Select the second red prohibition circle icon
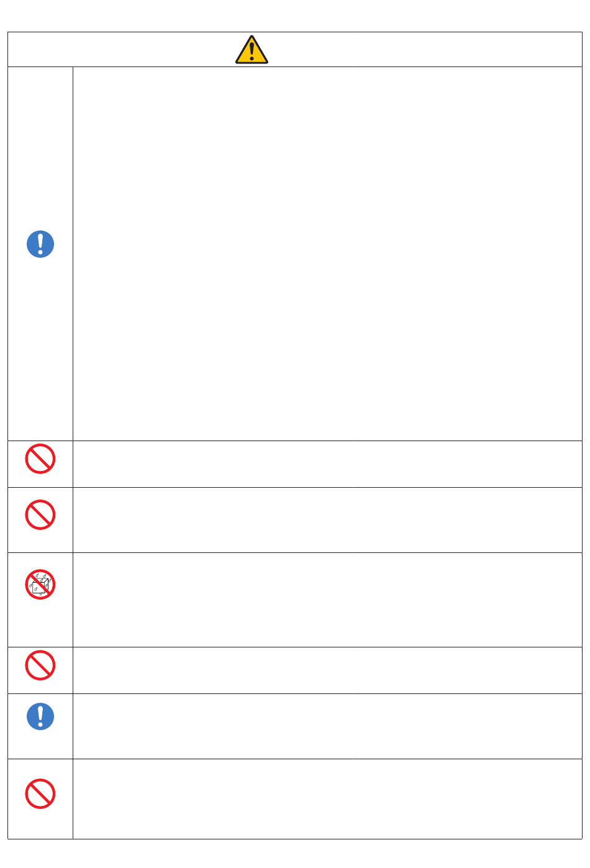Viewport: 590px width, 868px height. point(40,514)
